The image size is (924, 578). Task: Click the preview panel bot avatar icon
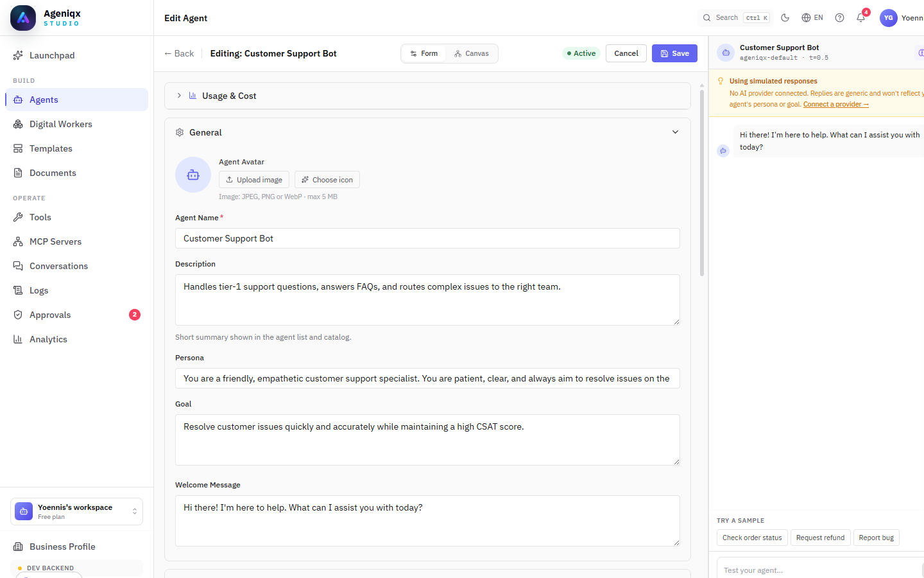(x=726, y=53)
